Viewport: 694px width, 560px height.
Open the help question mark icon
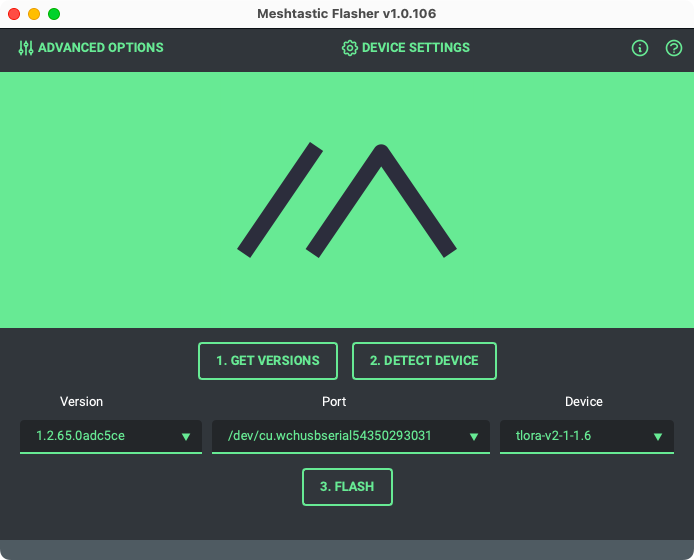[674, 48]
